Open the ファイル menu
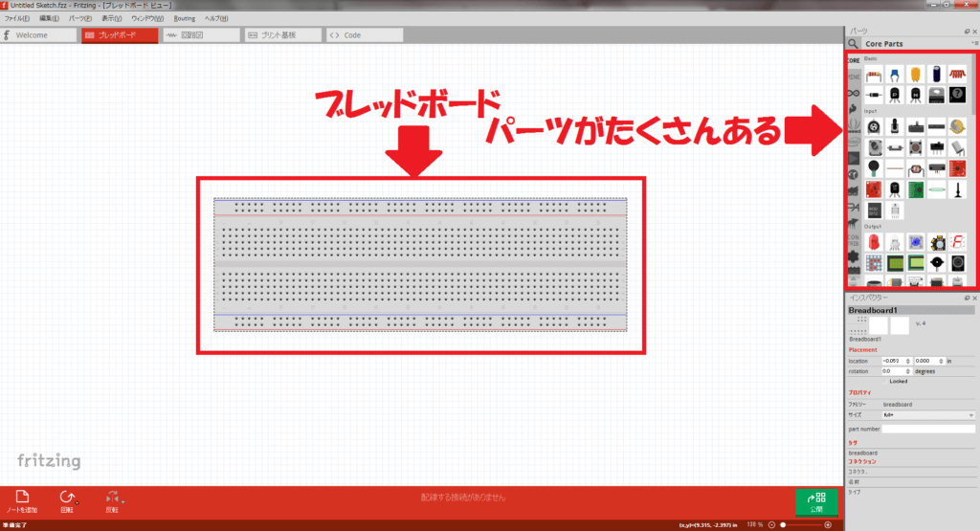Image resolution: width=980 pixels, height=531 pixels. coord(17,19)
